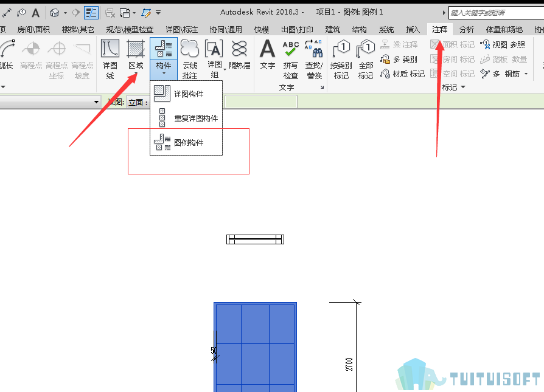
Task: Click 全部标记 tag all icon
Action: (366, 49)
